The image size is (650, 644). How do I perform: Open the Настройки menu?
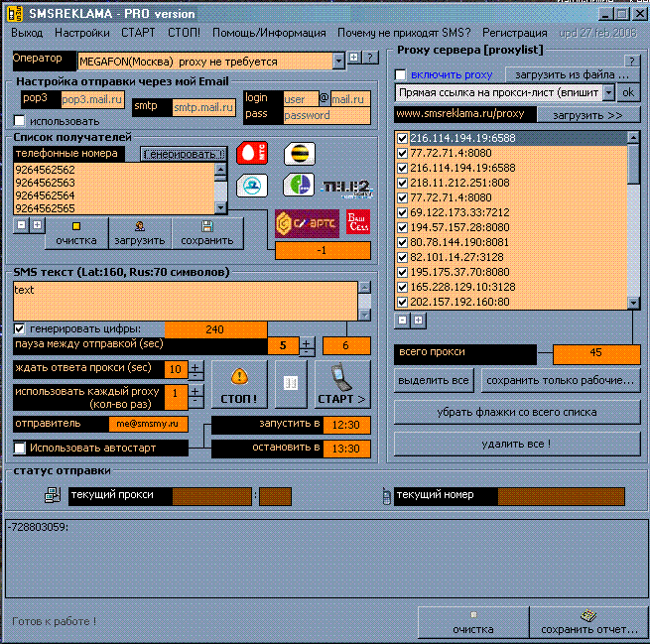pyautogui.click(x=82, y=33)
